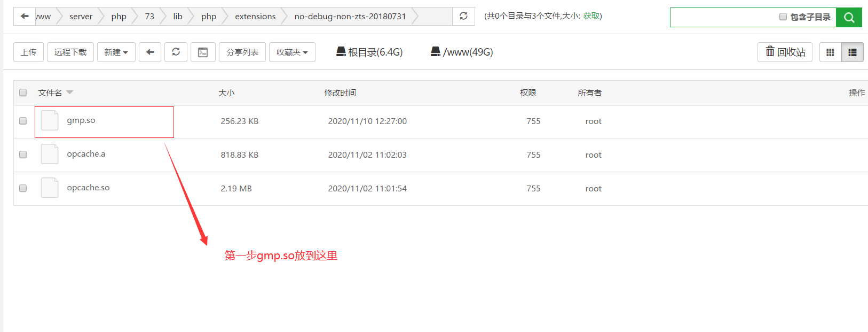Open the /www disk (49G)
The height and width of the screenshot is (332, 868).
click(462, 52)
